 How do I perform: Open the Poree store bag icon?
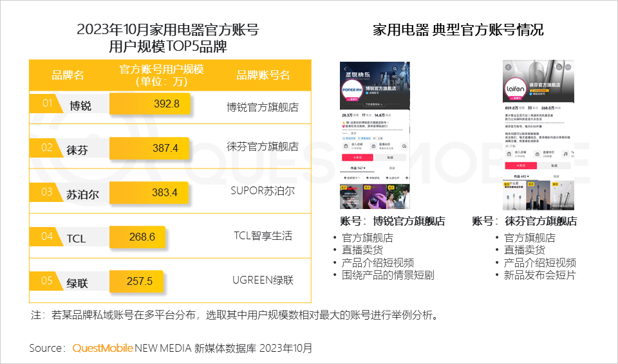[x=346, y=146]
